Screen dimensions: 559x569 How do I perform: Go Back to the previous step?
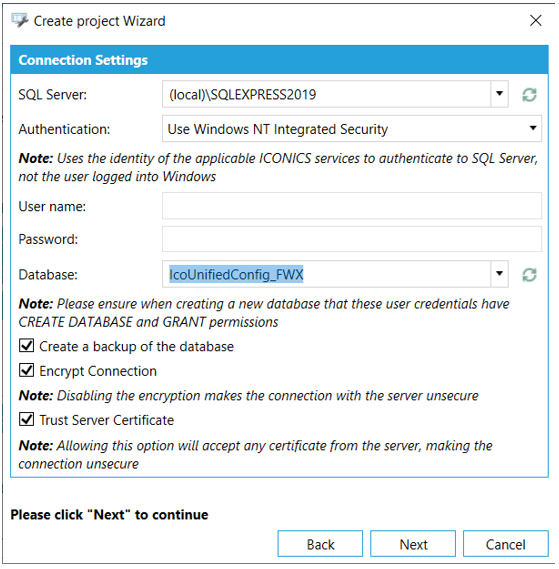tap(320, 544)
